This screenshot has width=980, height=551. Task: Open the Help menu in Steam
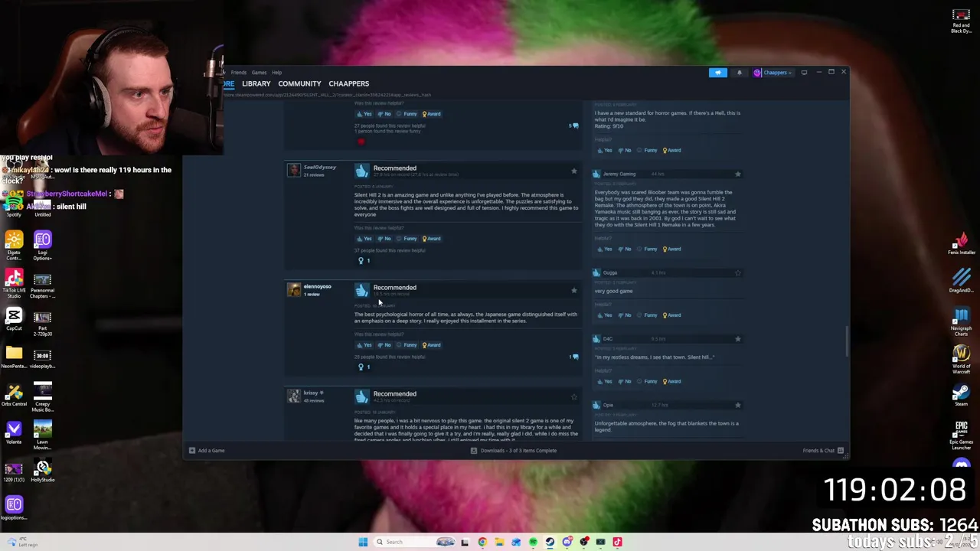tap(276, 73)
